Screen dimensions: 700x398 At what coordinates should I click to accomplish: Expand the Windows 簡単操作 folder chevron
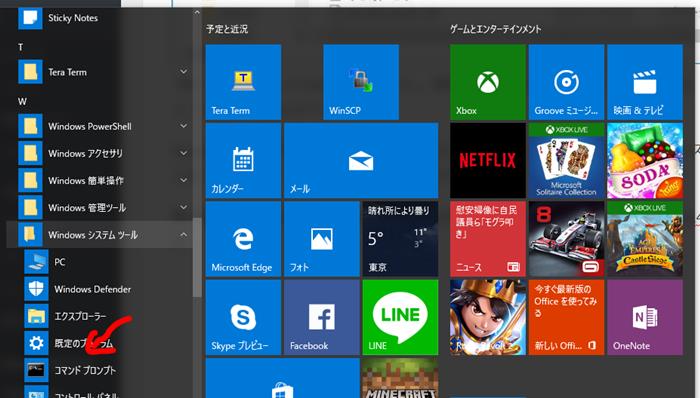pos(183,180)
